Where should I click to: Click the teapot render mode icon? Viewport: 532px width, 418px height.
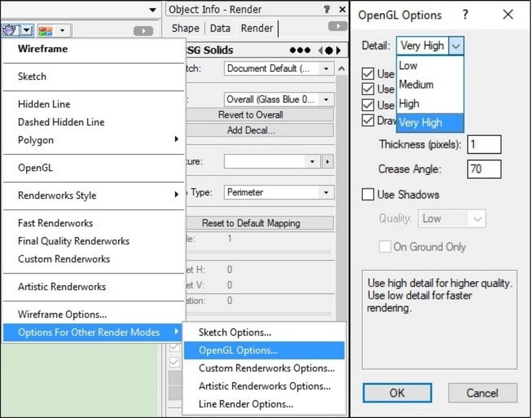pyautogui.click(x=10, y=30)
